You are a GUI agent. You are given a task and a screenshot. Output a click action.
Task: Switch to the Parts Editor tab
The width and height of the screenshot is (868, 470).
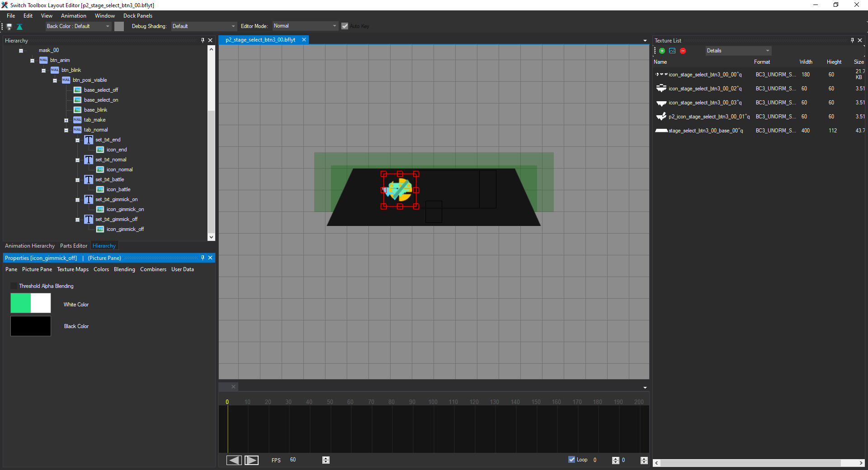coord(73,246)
